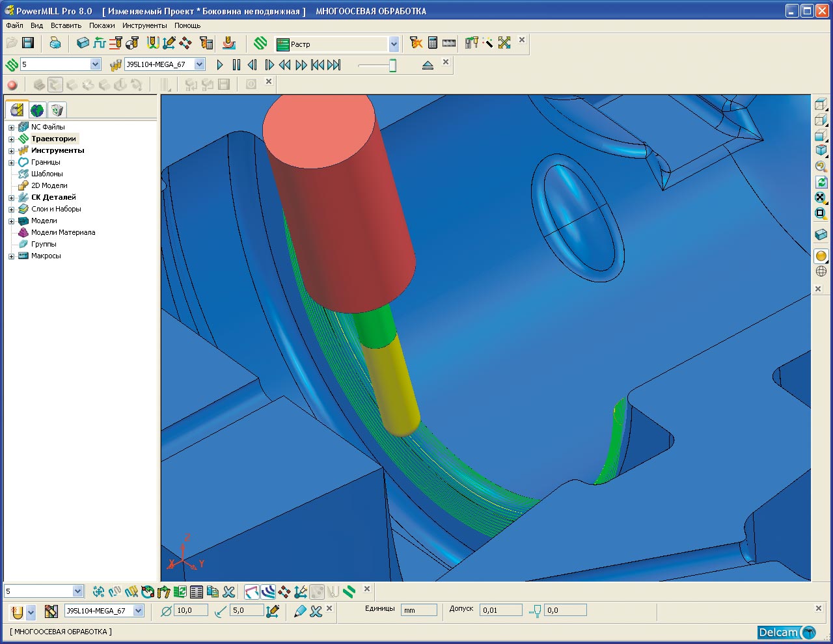Open the J95L104-MEGA_67 tool dropdown in simulation toolbar
Screen dimensions: 833x644
pyautogui.click(x=200, y=64)
